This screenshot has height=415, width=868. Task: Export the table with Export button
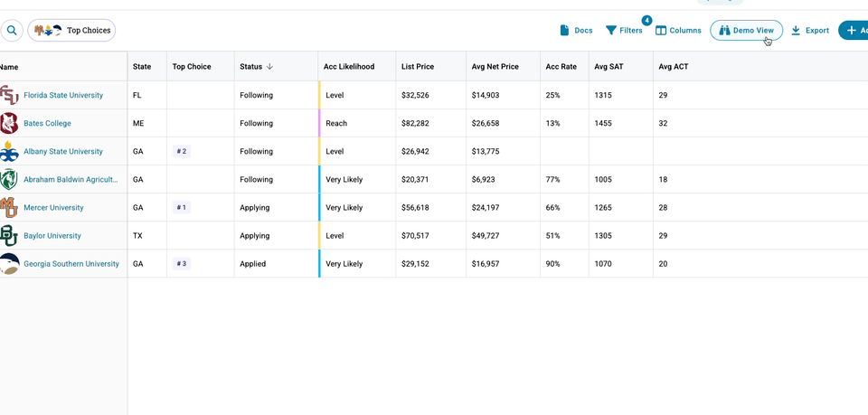coord(810,31)
